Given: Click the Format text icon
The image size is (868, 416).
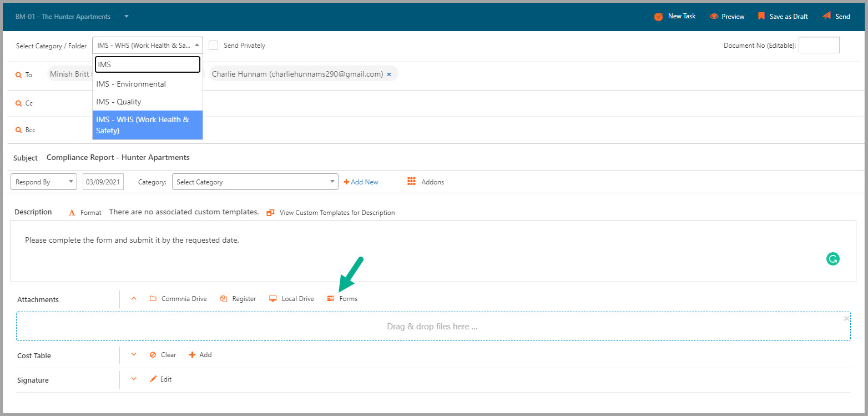Looking at the screenshot, I should (72, 213).
